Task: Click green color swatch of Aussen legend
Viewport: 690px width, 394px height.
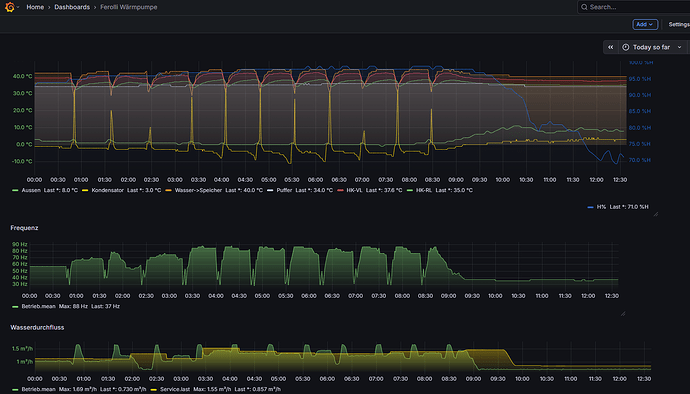Action: [x=15, y=191]
